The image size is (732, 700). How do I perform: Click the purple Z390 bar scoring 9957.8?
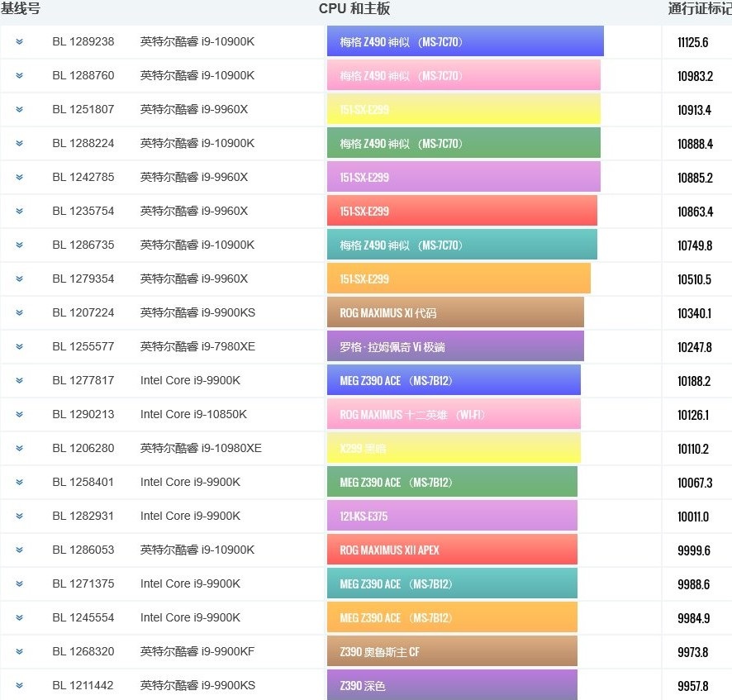click(x=452, y=685)
